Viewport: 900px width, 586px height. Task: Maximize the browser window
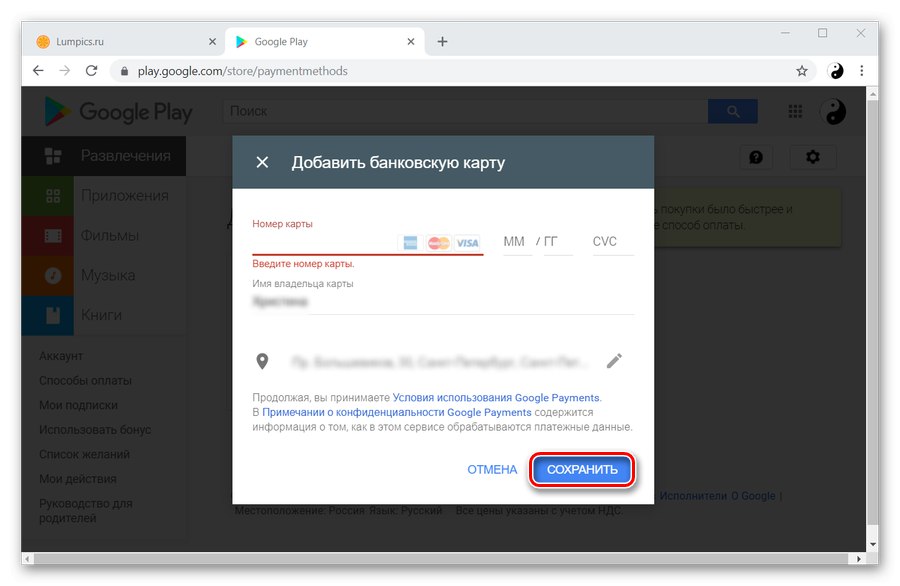pyautogui.click(x=823, y=33)
